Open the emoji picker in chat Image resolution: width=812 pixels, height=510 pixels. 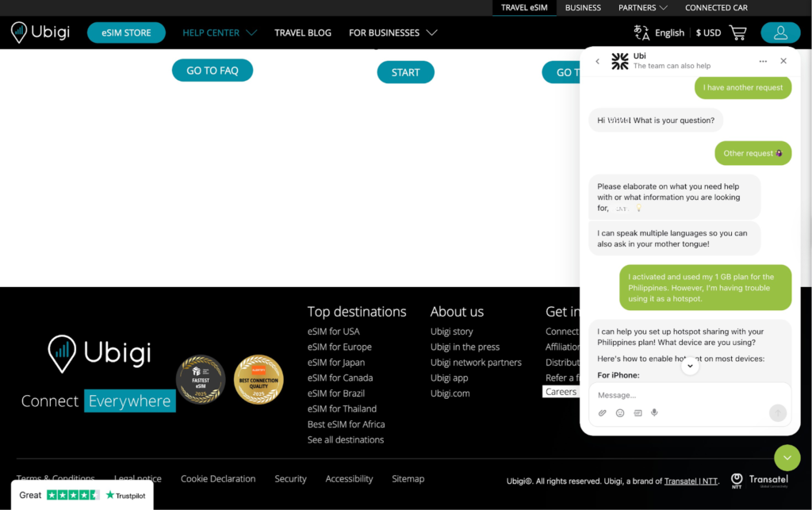tap(620, 412)
